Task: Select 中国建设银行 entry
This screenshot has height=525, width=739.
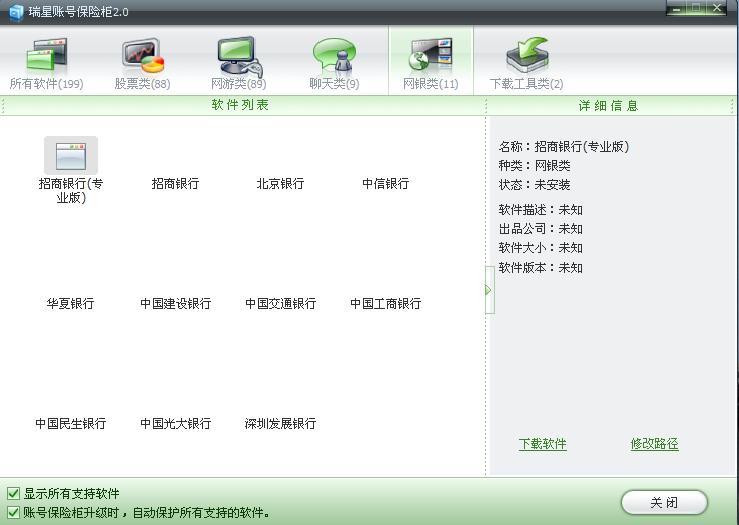Action: 175,303
